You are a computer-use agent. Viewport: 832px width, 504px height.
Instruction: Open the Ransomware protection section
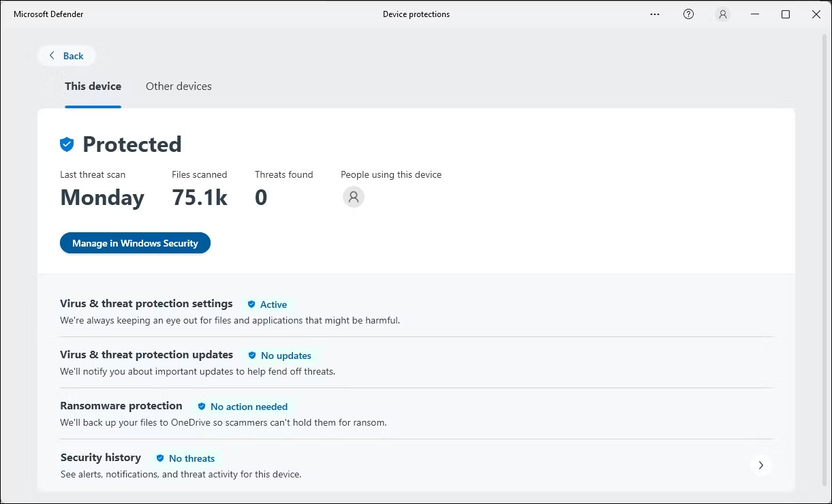[x=121, y=405]
